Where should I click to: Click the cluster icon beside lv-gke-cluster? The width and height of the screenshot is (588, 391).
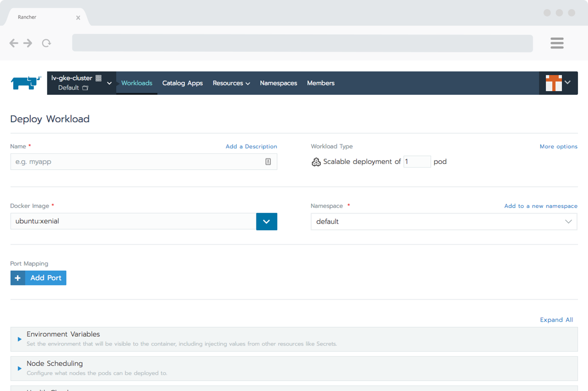point(99,78)
